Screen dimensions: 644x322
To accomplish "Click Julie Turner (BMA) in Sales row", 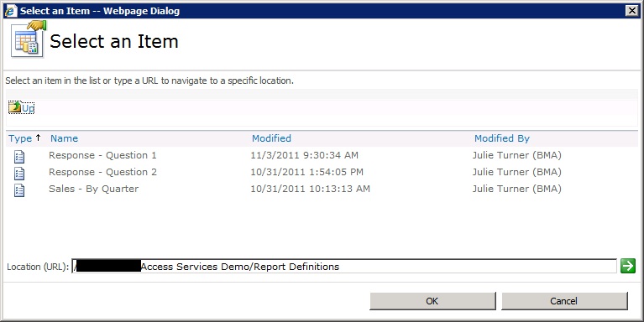I will click(516, 190).
